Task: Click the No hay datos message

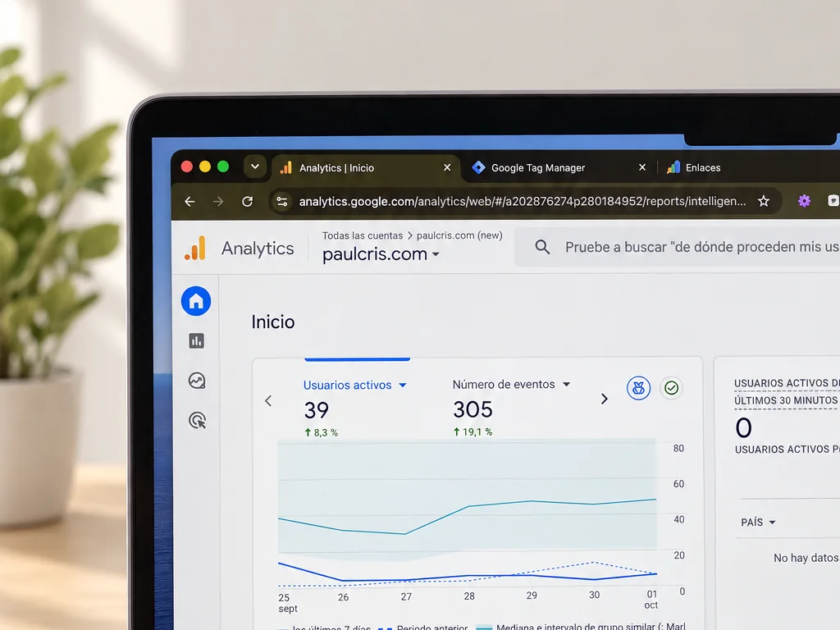Action: (x=806, y=558)
